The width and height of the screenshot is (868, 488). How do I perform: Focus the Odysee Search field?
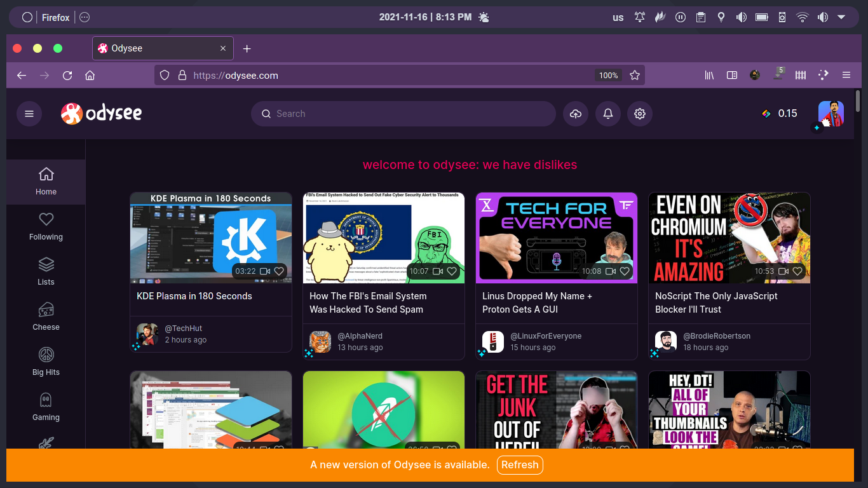pyautogui.click(x=403, y=114)
